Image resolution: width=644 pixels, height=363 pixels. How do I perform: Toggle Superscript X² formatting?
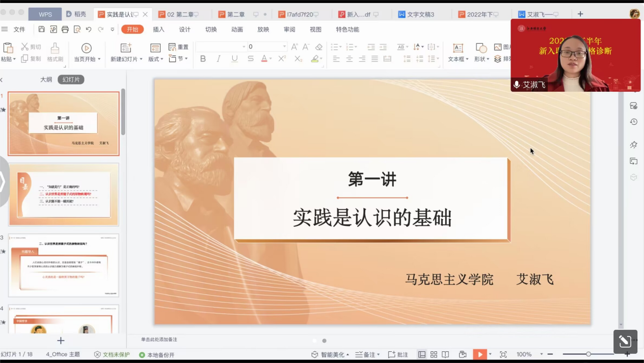click(282, 59)
